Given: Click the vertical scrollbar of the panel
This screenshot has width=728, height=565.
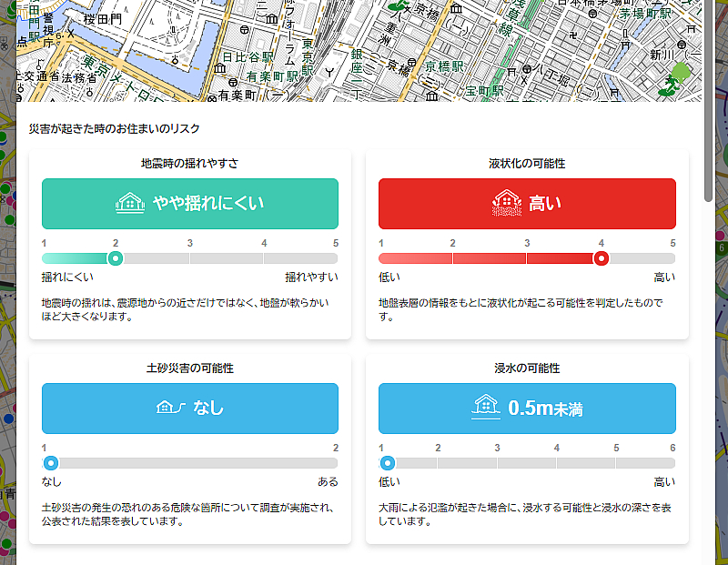Looking at the screenshot, I should [x=708, y=100].
